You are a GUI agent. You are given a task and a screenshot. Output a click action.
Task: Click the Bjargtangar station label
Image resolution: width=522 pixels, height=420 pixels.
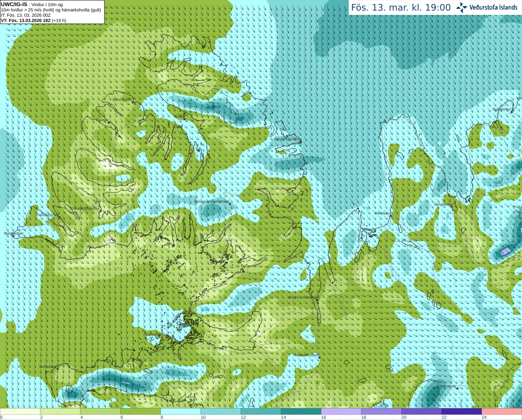coord(14,233)
